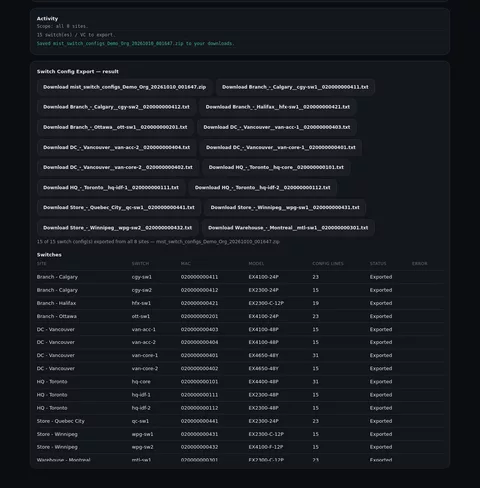Download Store Quebec City qc-sw1 config

pyautogui.click(x=119, y=208)
